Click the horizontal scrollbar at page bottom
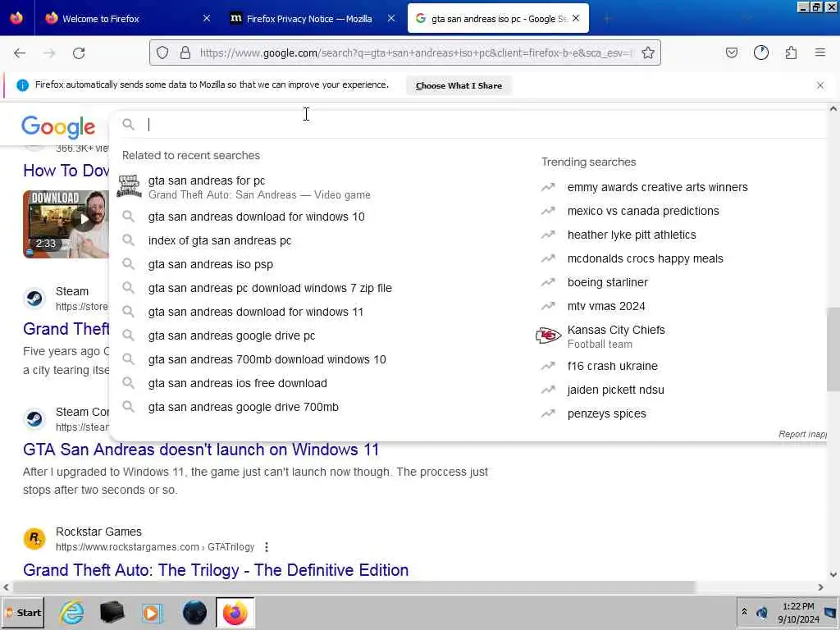Viewport: 840px width, 630px height. click(354, 587)
